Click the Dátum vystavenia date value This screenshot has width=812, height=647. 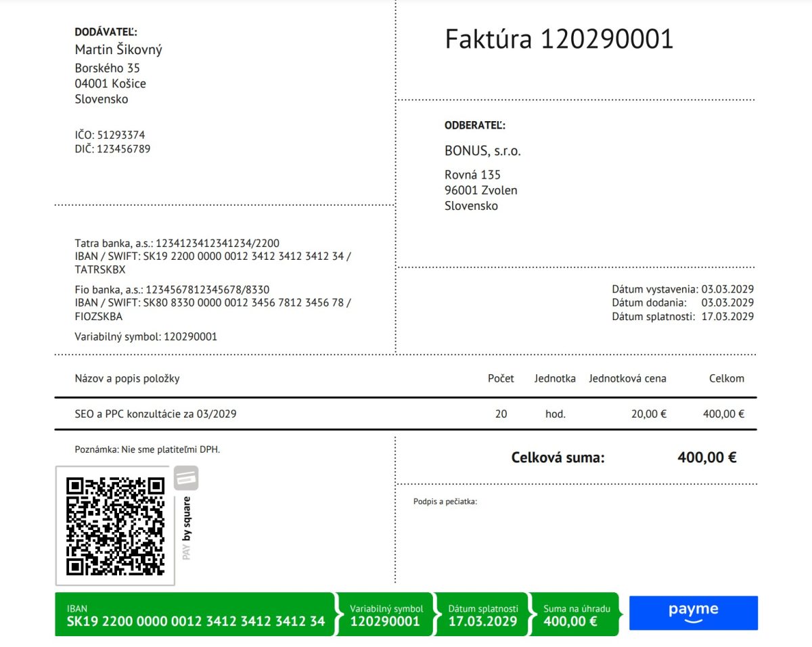point(727,288)
